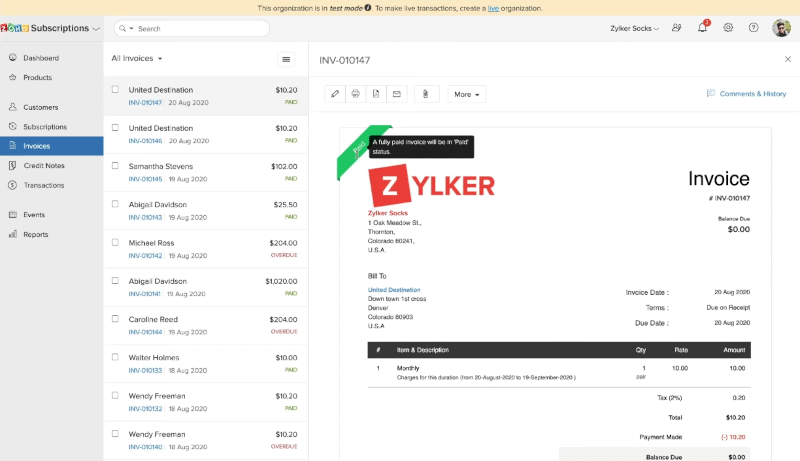Open invoice link INV-010142
800x461 pixels.
click(145, 255)
